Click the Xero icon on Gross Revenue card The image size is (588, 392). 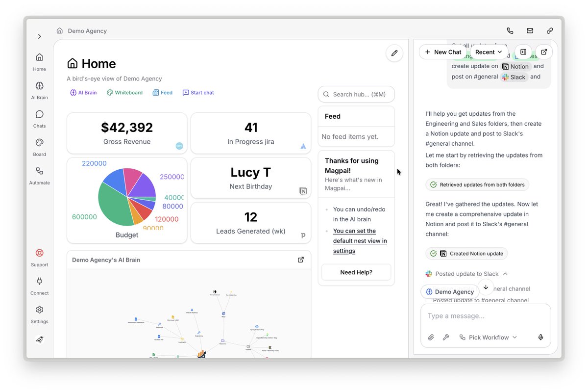tap(179, 146)
